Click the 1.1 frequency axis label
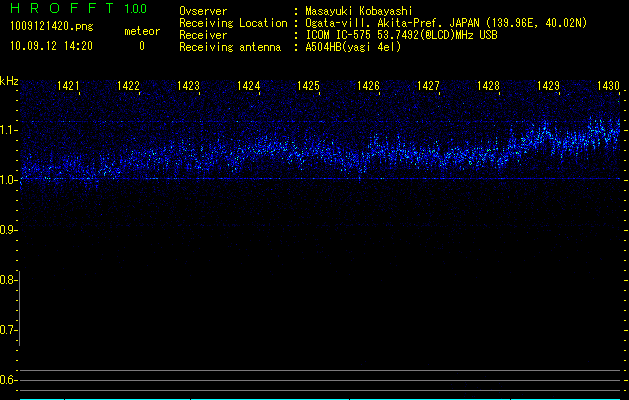This screenshot has width=629, height=400. point(9,130)
